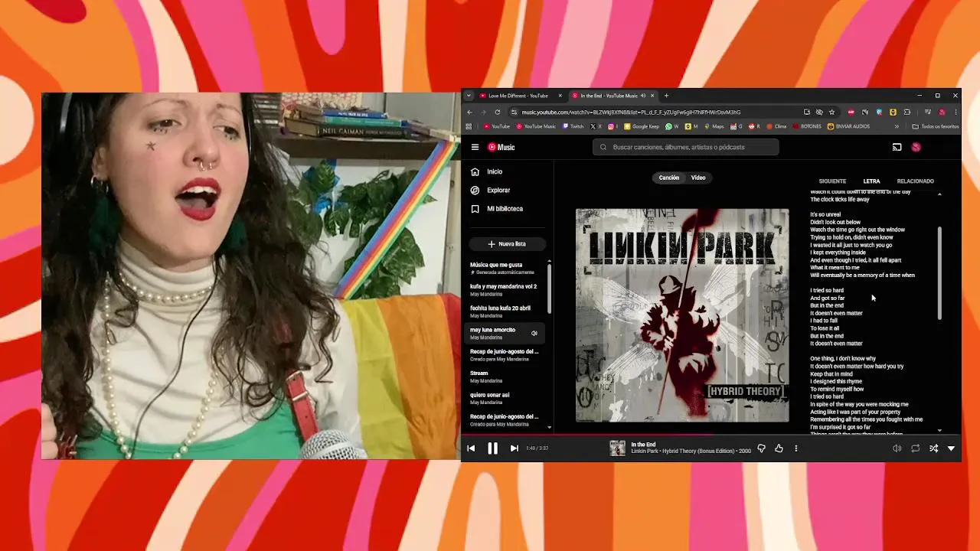The height and width of the screenshot is (551, 980).
Task: Open the Todos os favoritos folder
Action: (x=936, y=126)
